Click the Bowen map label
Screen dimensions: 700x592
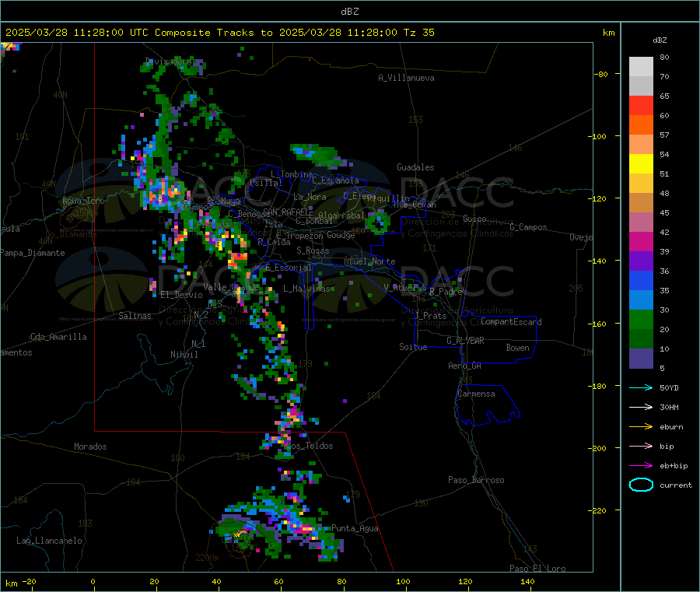pyautogui.click(x=517, y=348)
